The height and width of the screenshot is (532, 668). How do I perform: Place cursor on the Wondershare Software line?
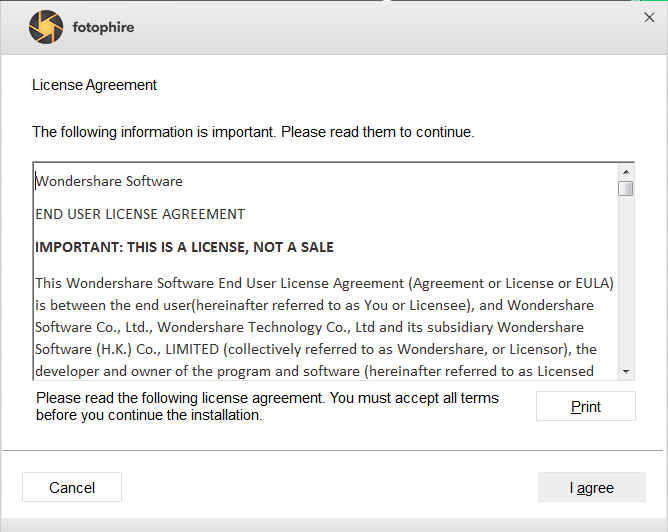109,181
